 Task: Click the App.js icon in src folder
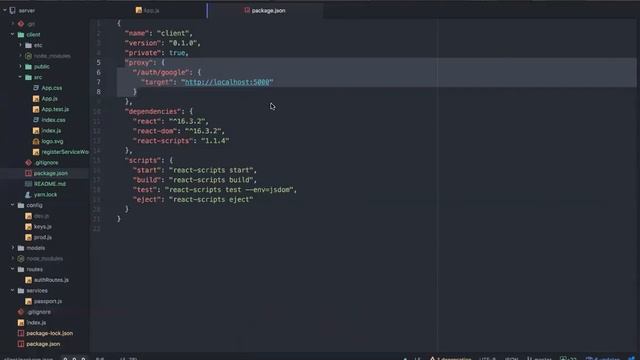[36, 98]
